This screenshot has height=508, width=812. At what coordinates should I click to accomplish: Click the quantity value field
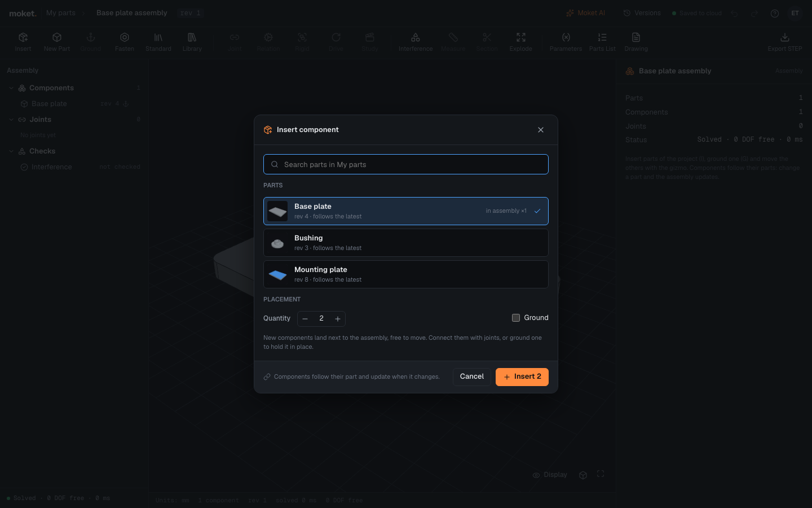(321, 319)
